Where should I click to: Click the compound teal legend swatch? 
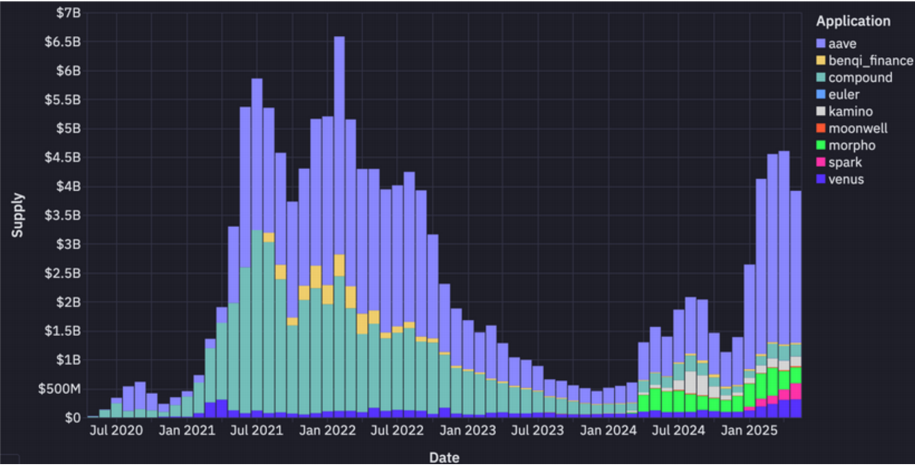pos(823,78)
